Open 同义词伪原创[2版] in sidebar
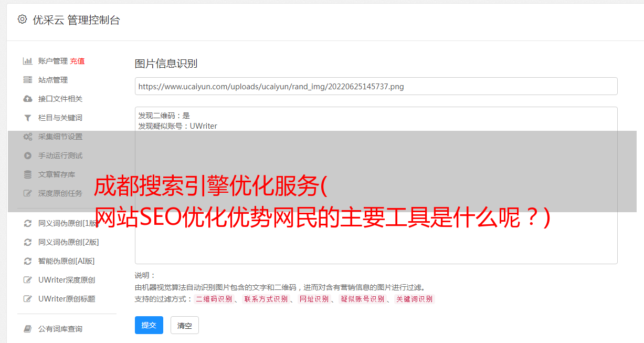This screenshot has width=644, height=343. [69, 242]
